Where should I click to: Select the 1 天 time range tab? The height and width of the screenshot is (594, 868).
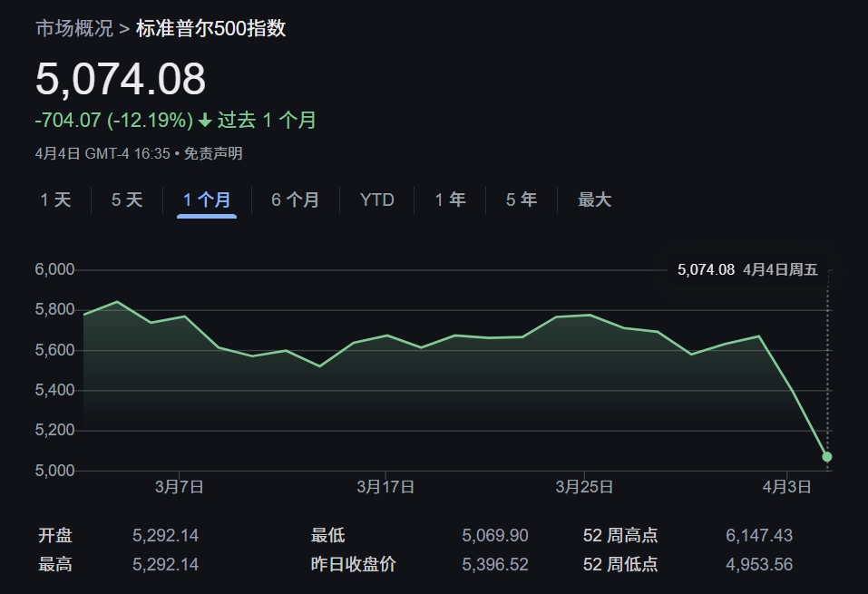(56, 200)
